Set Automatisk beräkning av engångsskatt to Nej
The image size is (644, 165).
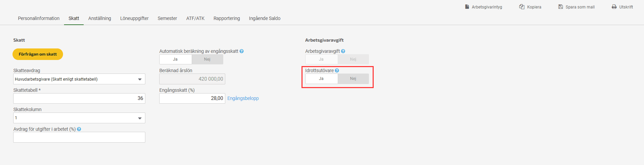point(207,59)
